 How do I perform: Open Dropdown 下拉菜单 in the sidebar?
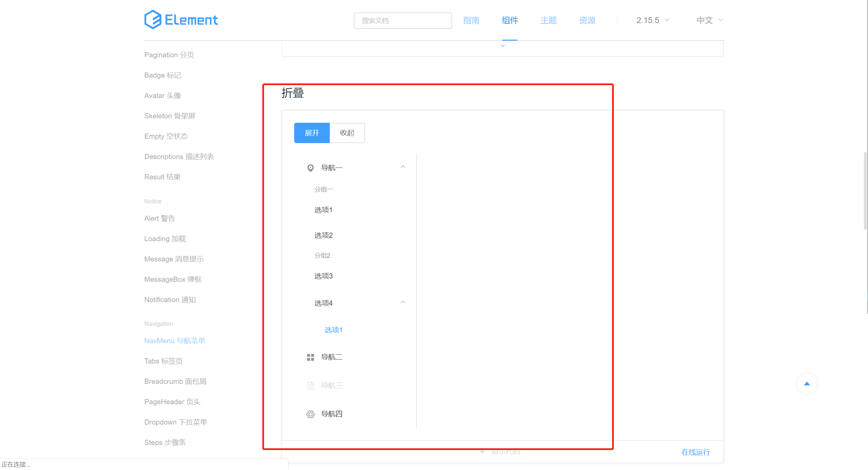pyautogui.click(x=176, y=422)
